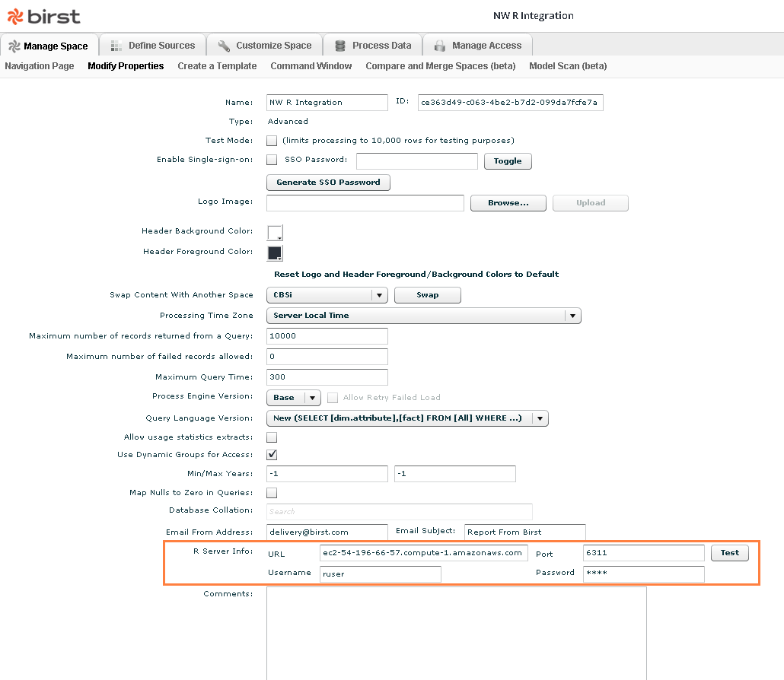Image resolution: width=784 pixels, height=680 pixels.
Task: Click the R Server Password field
Action: [x=644, y=574]
